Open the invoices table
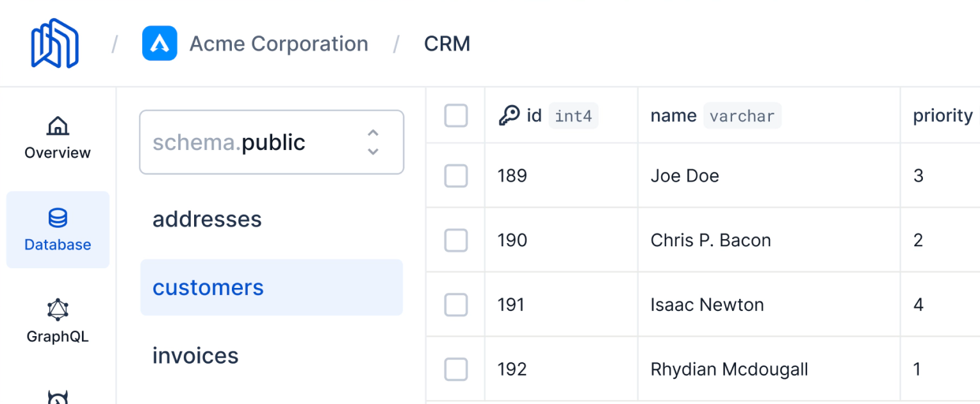The height and width of the screenshot is (404, 980). tap(195, 355)
